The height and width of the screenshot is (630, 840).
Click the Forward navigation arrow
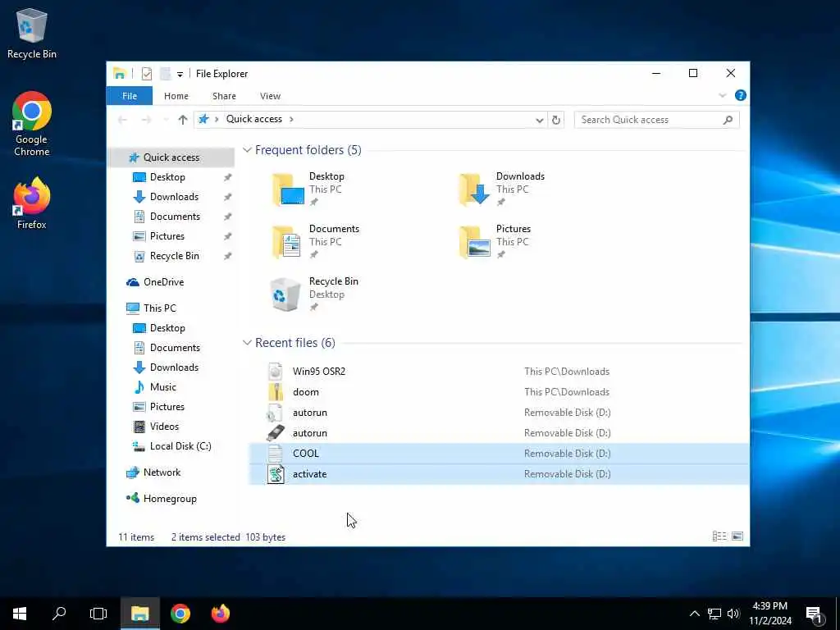146,120
